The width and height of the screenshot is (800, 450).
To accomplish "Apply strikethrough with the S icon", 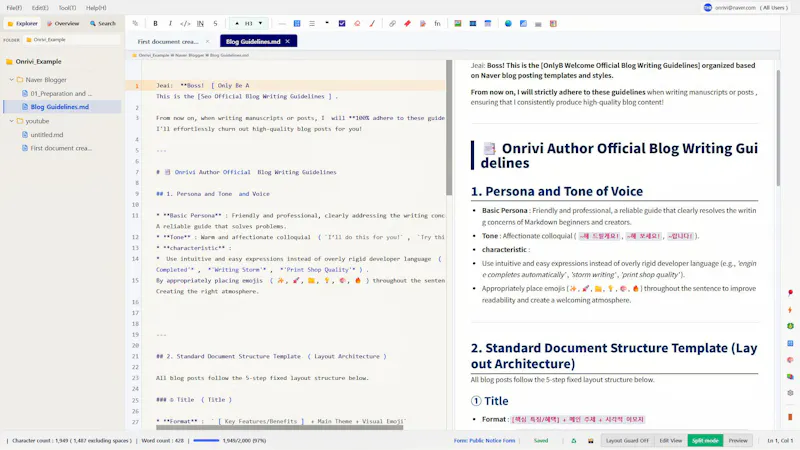I will tap(215, 23).
